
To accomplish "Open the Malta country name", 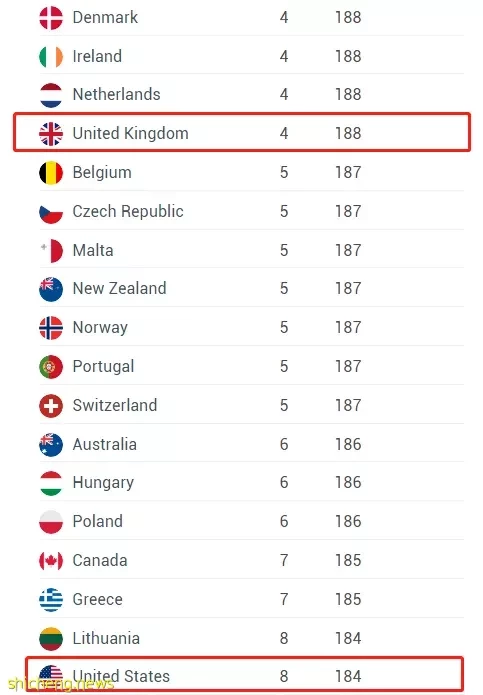I will [x=93, y=250].
